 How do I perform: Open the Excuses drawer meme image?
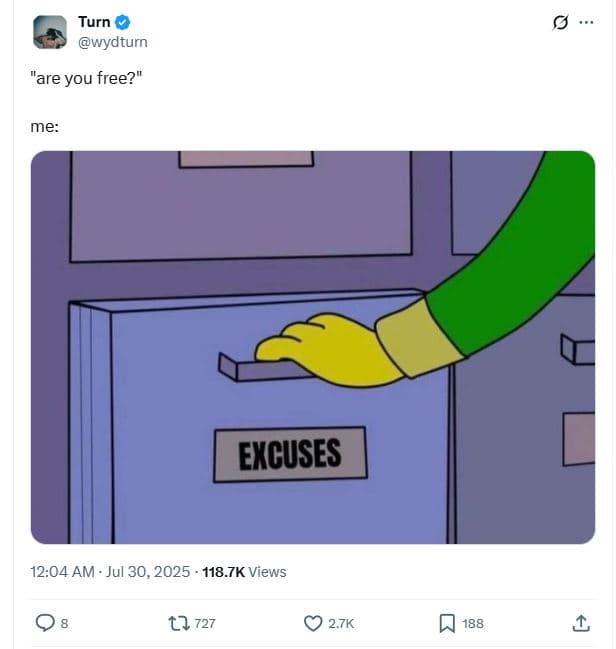313,347
